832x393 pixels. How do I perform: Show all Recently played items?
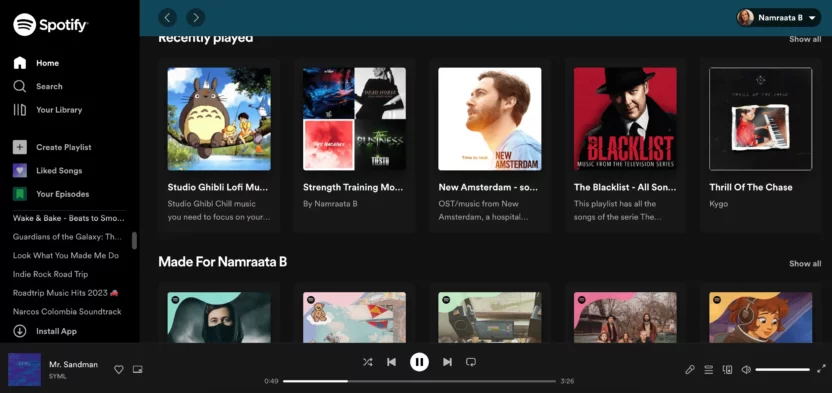pyautogui.click(x=805, y=39)
